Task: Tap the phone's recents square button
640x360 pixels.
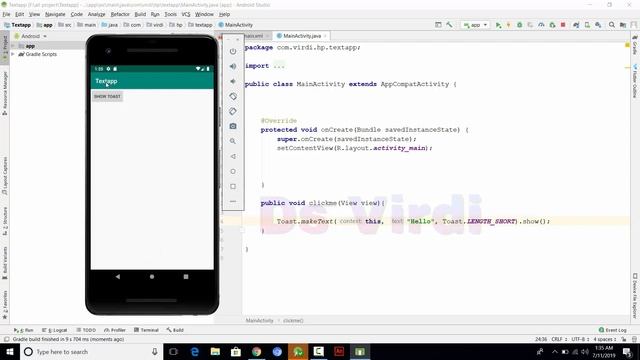Action: (x=186, y=276)
